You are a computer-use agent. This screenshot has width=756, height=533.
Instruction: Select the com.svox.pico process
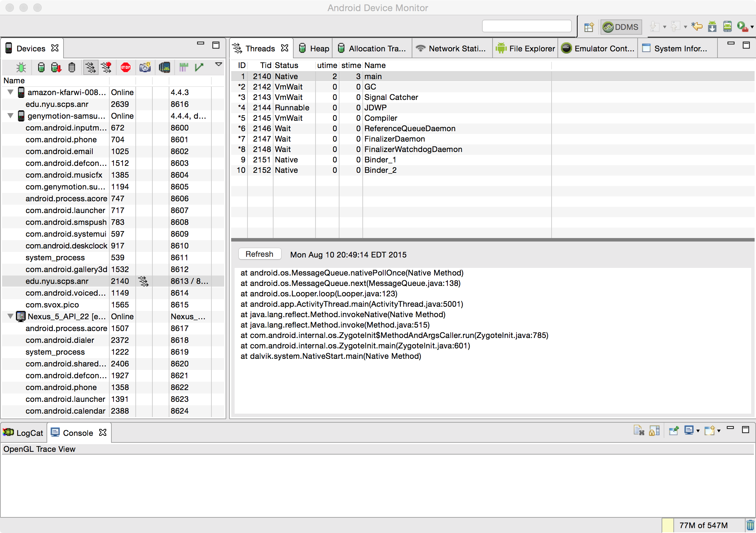click(113, 305)
